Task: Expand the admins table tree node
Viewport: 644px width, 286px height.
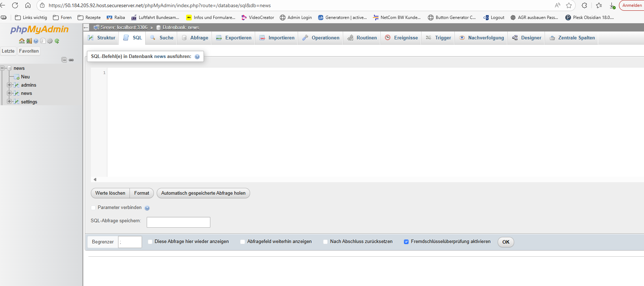Action: [9, 85]
